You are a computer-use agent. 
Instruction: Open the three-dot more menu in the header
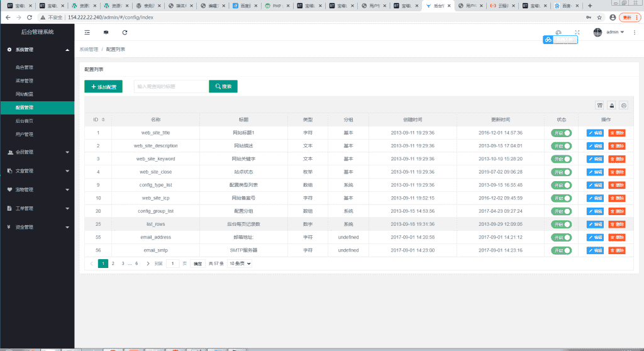click(635, 32)
